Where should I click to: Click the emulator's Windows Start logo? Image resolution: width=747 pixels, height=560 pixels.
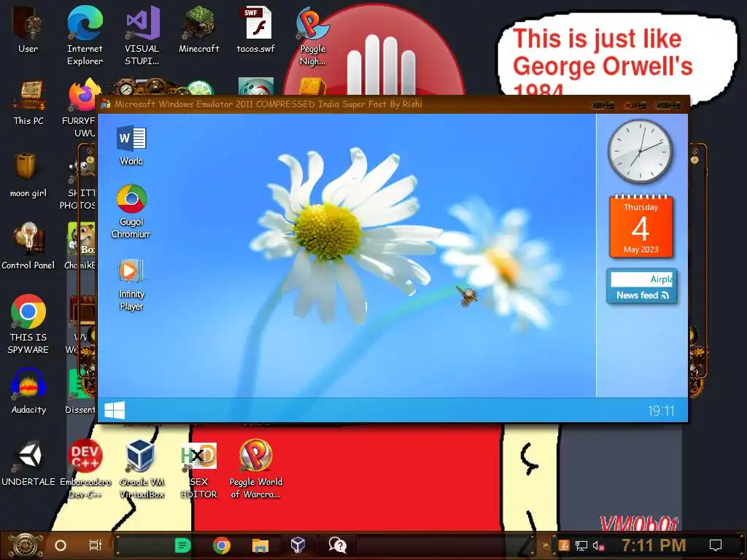click(x=115, y=410)
